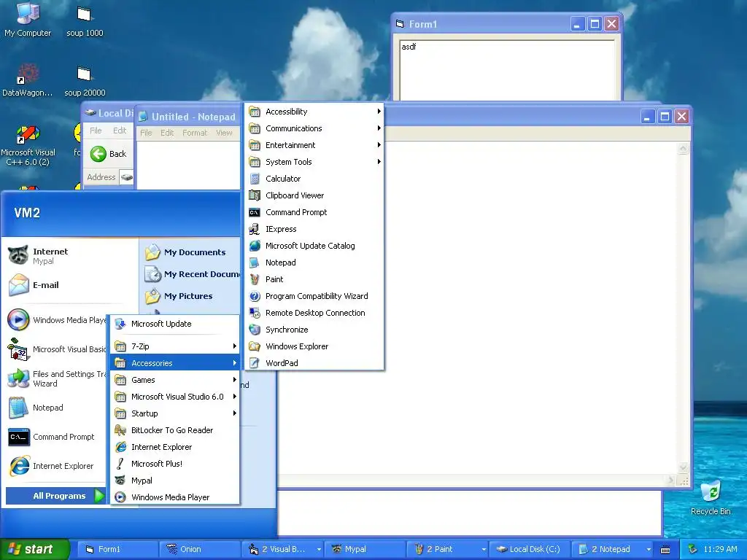This screenshot has height=560, width=747.
Task: Expand Games program group
Action: click(175, 379)
